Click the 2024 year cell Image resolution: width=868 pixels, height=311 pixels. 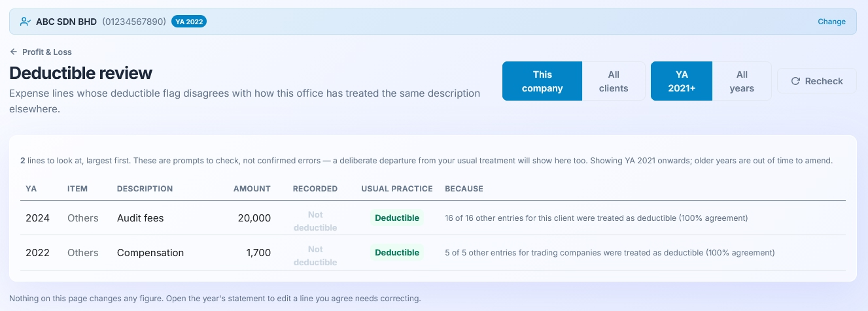pos(37,218)
